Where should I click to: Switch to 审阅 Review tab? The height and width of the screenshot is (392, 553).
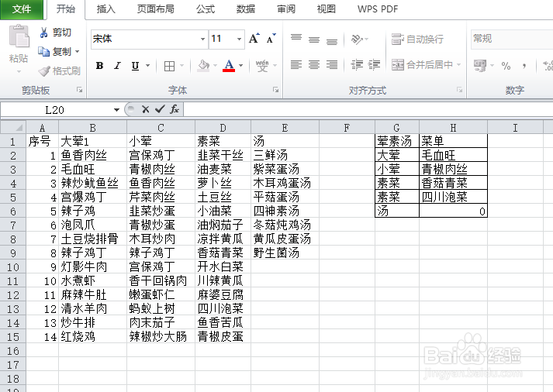click(x=286, y=9)
